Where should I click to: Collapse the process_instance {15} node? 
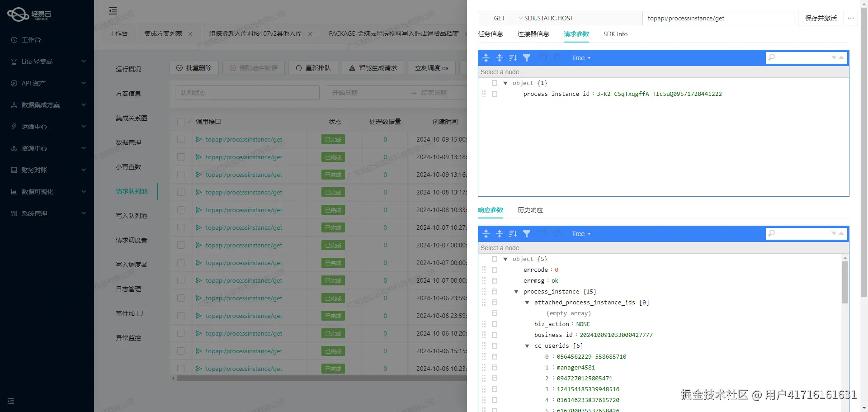coord(516,292)
